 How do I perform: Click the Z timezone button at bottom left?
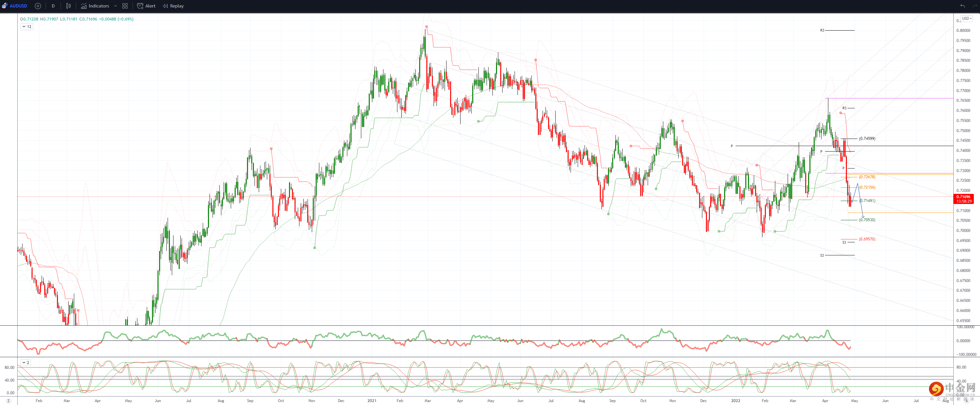[x=8, y=400]
